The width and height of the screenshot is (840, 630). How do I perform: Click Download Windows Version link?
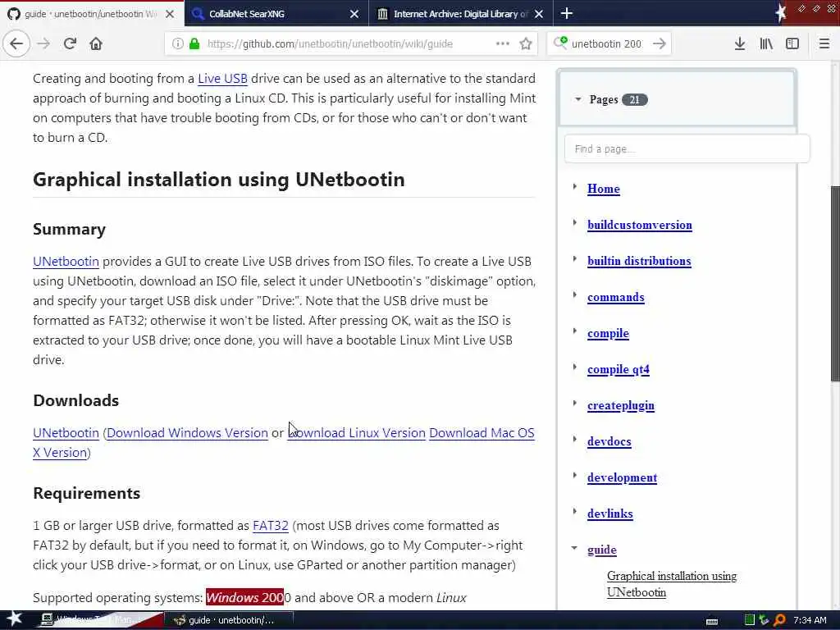click(x=188, y=433)
